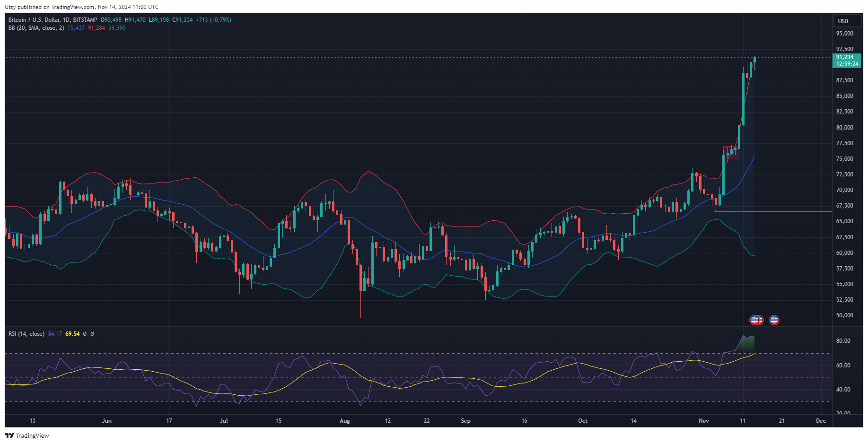This screenshot has width=868, height=444.
Task: Select the close value C91,234
Action: click(x=182, y=20)
